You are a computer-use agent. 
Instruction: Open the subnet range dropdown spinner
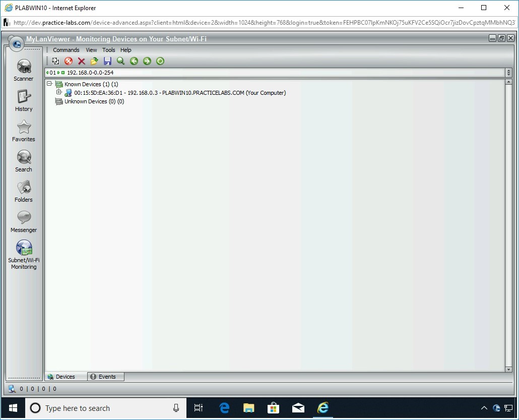point(508,73)
